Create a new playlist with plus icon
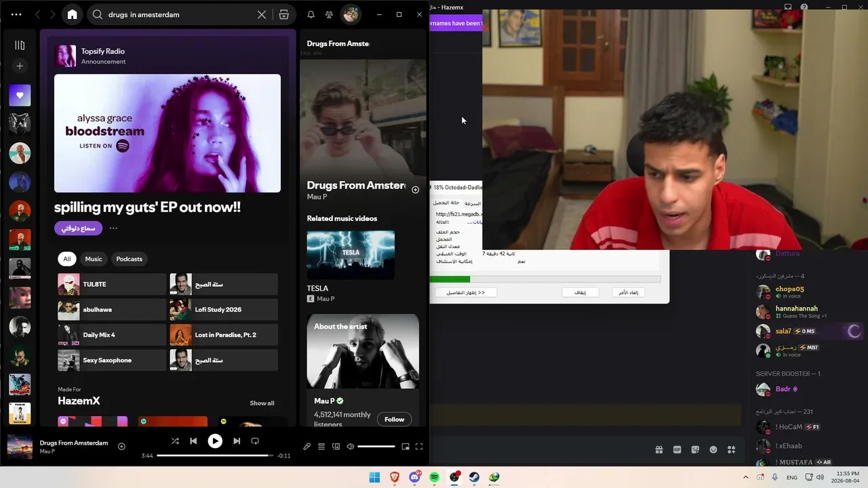Image resolution: width=868 pixels, height=488 pixels. pyautogui.click(x=20, y=66)
